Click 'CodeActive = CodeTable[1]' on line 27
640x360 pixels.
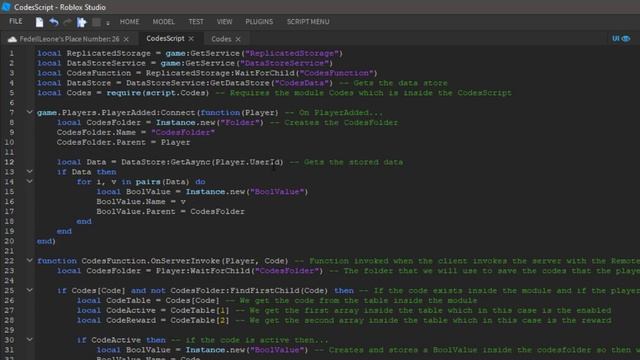[x=167, y=310]
